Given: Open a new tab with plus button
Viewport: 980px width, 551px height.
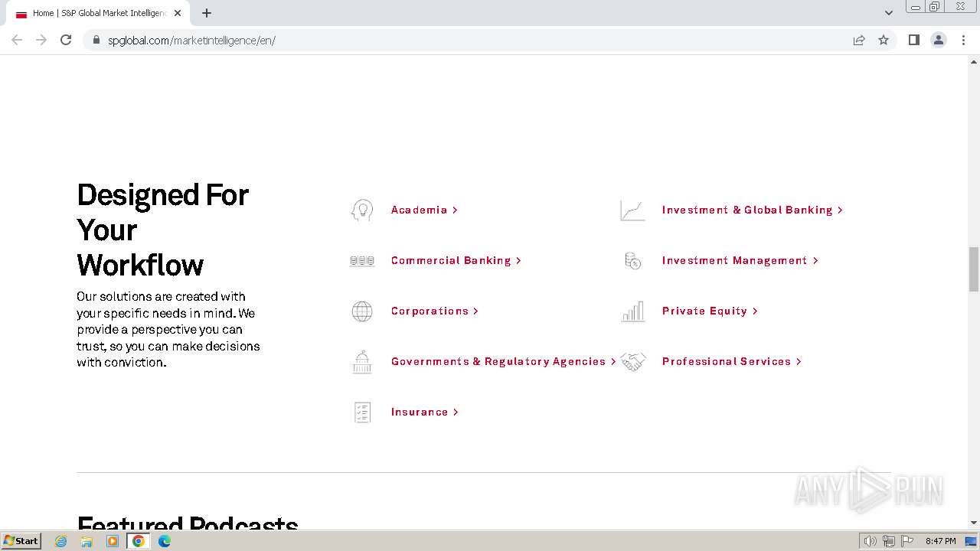Looking at the screenshot, I should click(207, 13).
